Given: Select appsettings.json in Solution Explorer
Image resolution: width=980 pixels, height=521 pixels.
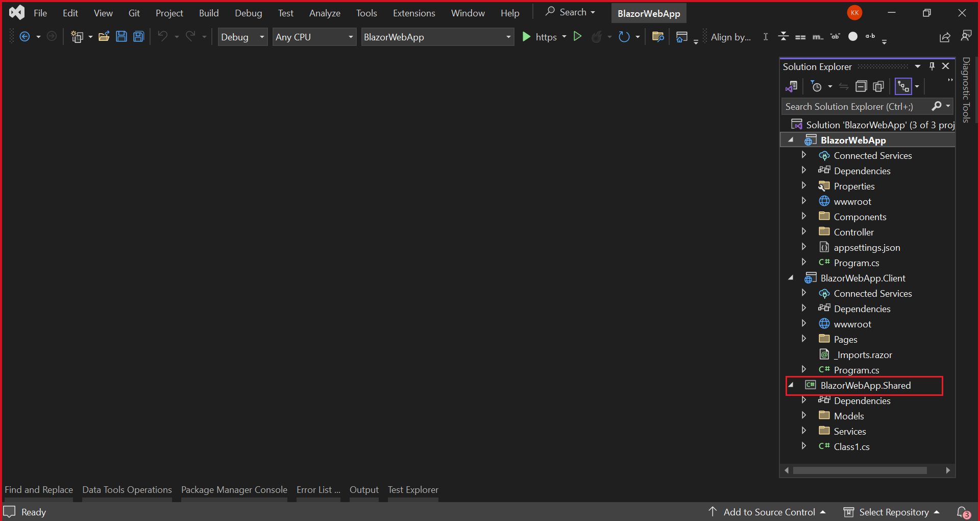Looking at the screenshot, I should coord(867,247).
